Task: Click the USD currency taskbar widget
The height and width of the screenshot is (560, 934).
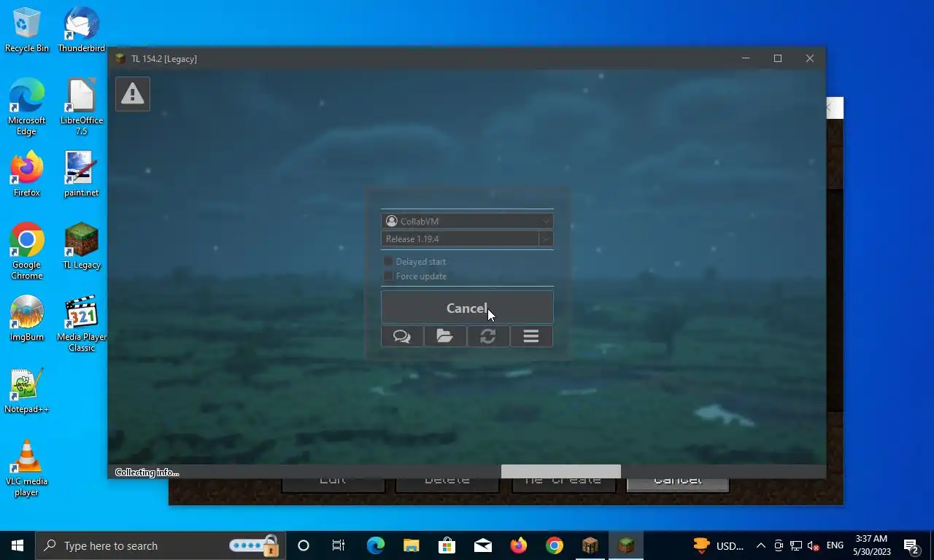Action: [718, 545]
